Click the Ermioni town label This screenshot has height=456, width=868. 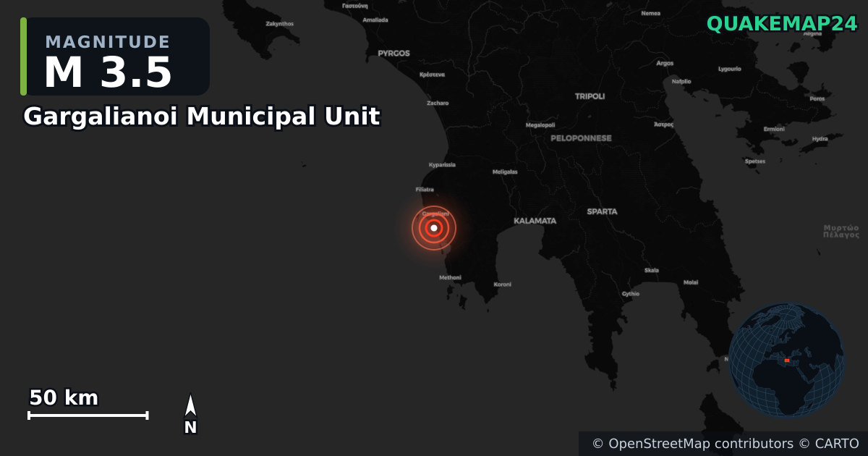774,129
